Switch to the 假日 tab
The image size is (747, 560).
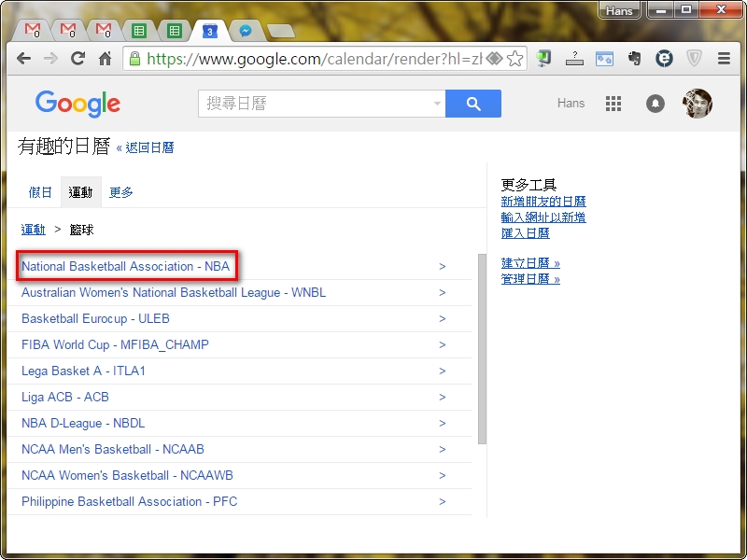40,192
